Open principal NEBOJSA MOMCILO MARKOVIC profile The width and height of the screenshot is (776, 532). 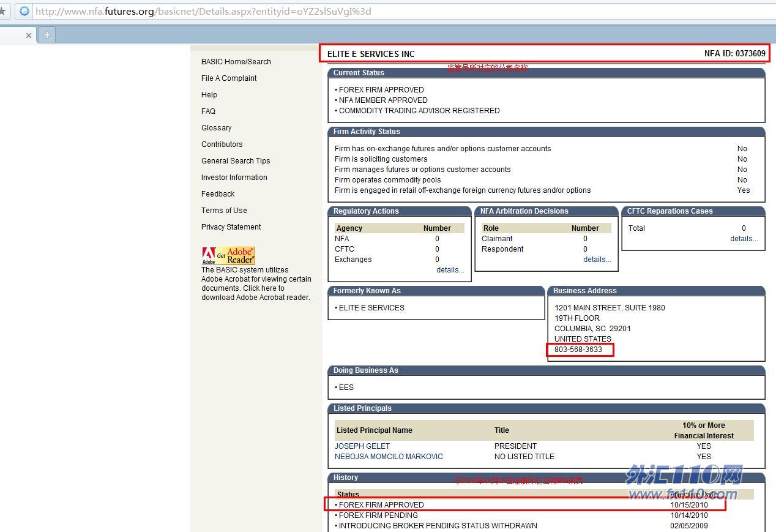click(x=389, y=457)
